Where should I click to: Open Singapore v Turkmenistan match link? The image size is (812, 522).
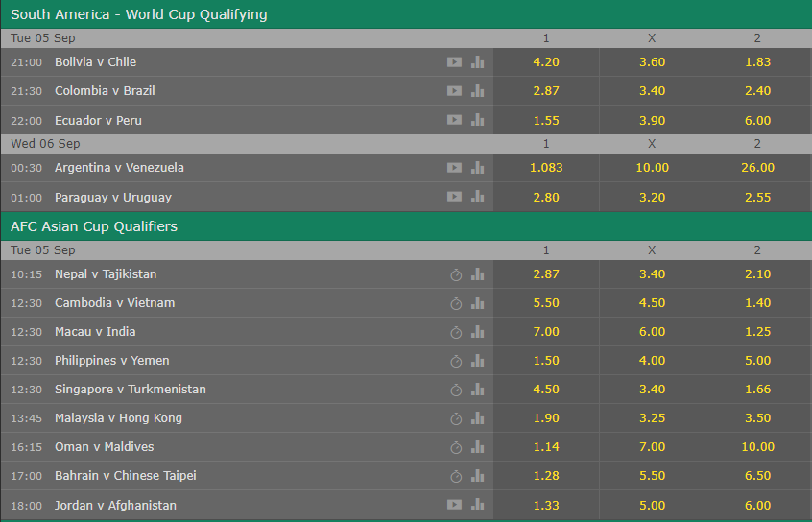tap(131, 390)
